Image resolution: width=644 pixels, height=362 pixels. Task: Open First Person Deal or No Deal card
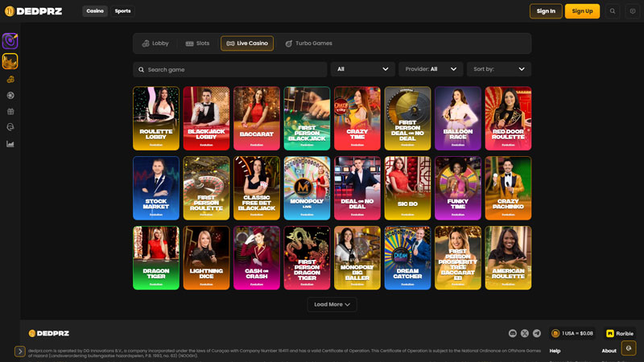click(407, 118)
